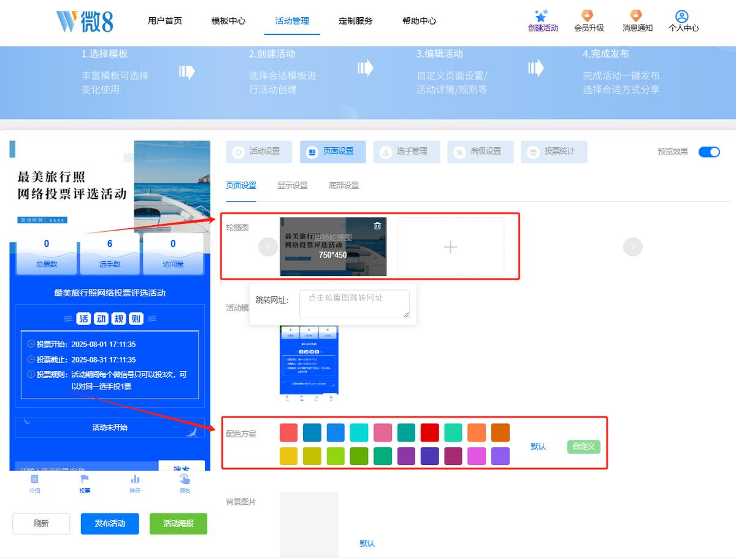This screenshot has width=736, height=560.
Task: Open 帮助中心 in the top menu
Action: (420, 21)
